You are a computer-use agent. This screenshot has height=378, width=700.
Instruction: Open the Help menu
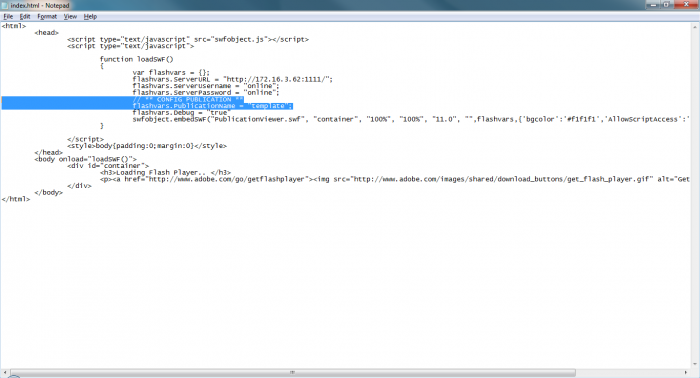[90, 17]
